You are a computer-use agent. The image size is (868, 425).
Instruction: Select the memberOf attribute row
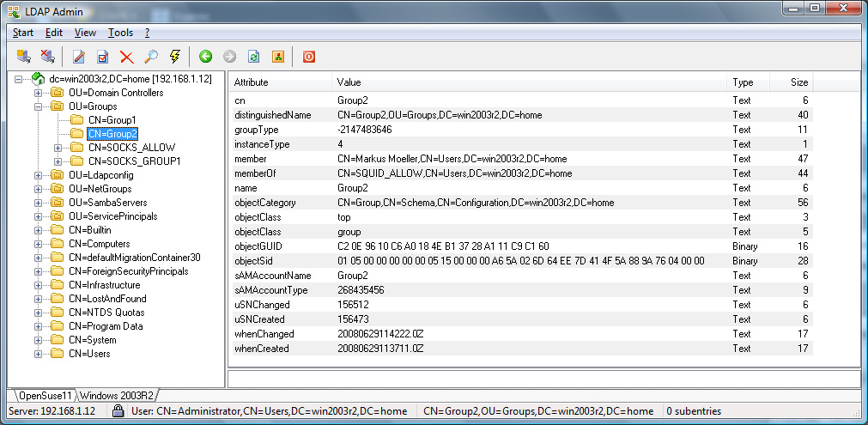click(521, 173)
